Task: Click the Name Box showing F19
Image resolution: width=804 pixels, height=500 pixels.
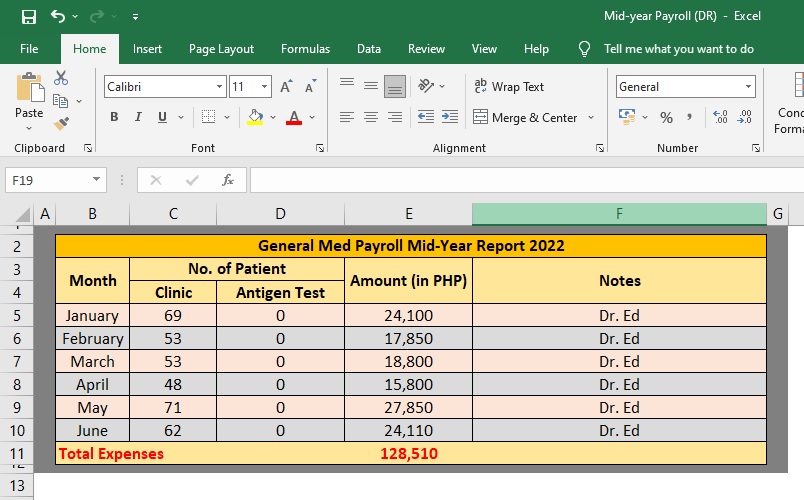Action: 56,180
